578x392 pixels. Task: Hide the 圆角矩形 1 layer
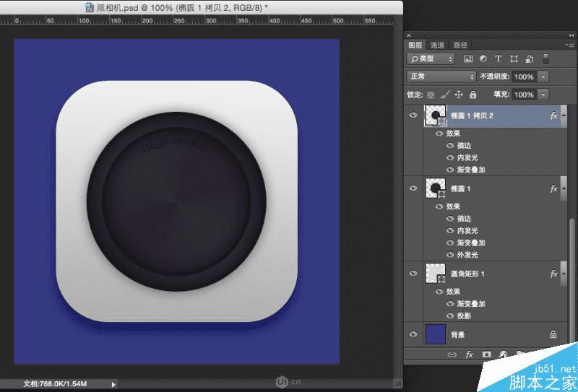pyautogui.click(x=413, y=274)
